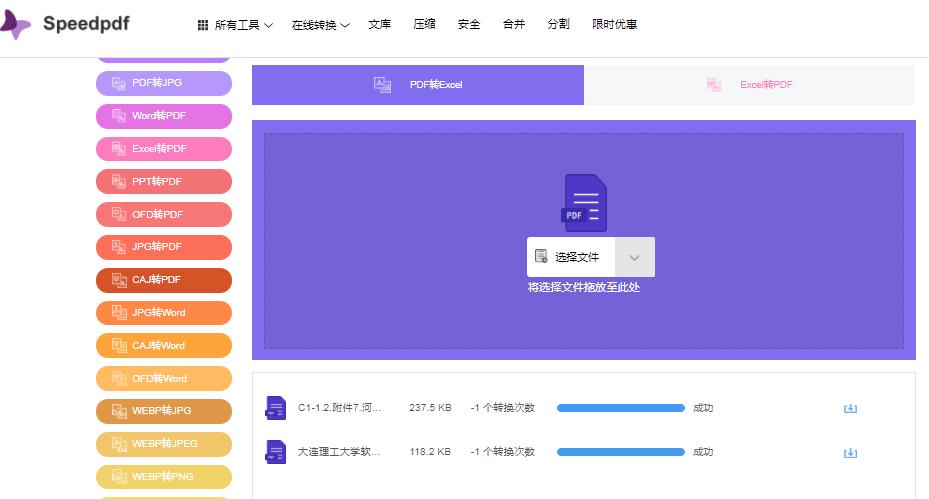
Task: Click the PDF转JPG conversion icon
Action: pos(119,84)
